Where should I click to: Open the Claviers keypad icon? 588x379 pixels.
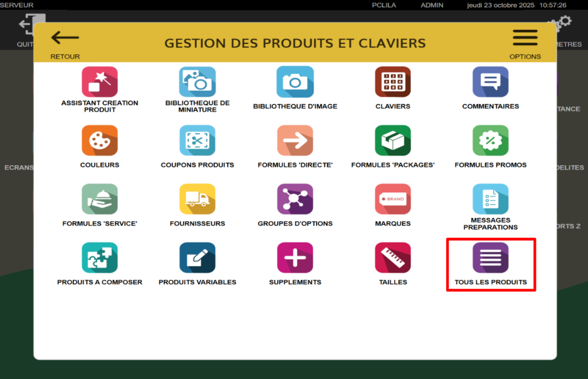pos(392,82)
